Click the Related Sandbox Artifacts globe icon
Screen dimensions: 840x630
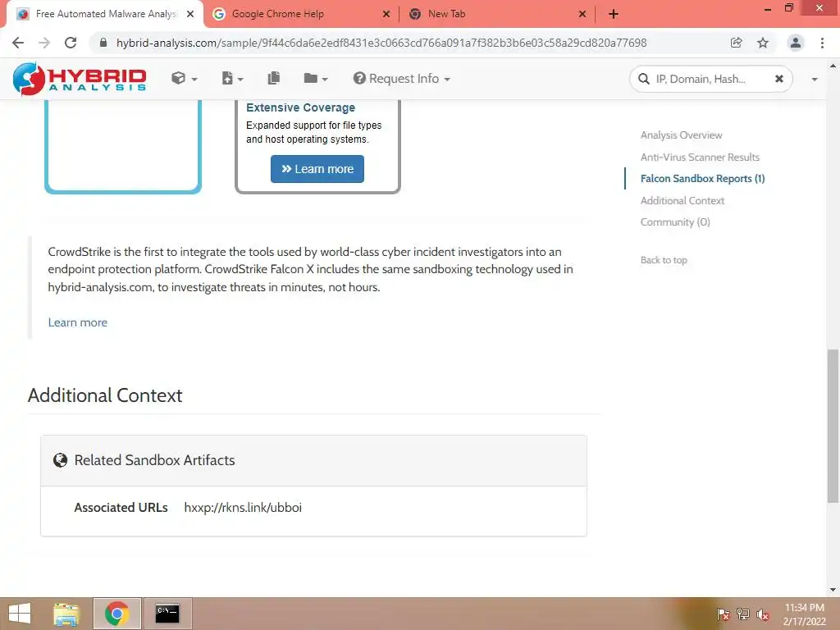pos(60,460)
